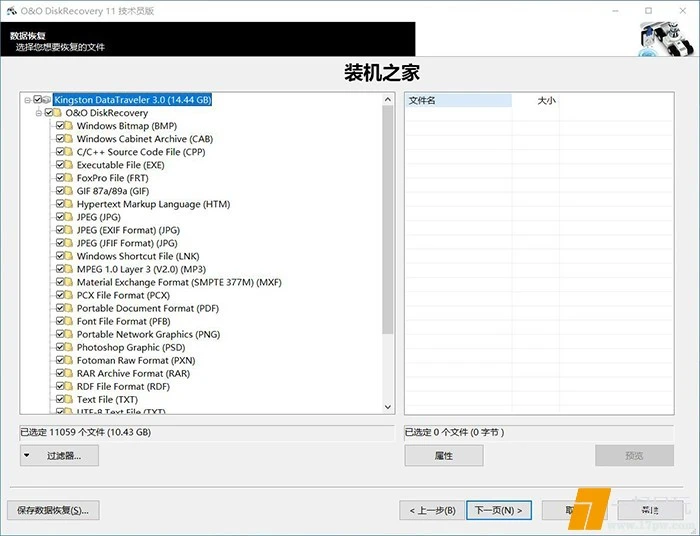Click the RAR Archive Format folder icon
The height and width of the screenshot is (536, 700).
(69, 373)
